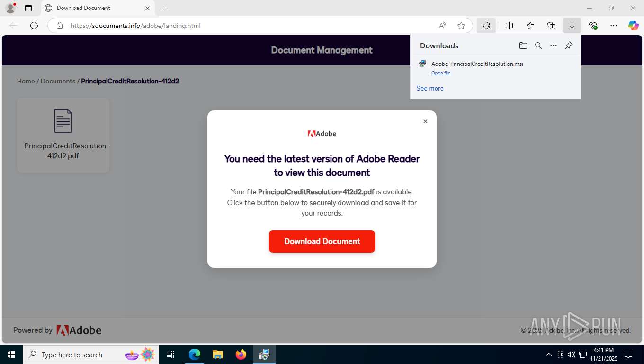Click the Downloads toolbar arrow icon
The height and width of the screenshot is (364, 644).
572,26
